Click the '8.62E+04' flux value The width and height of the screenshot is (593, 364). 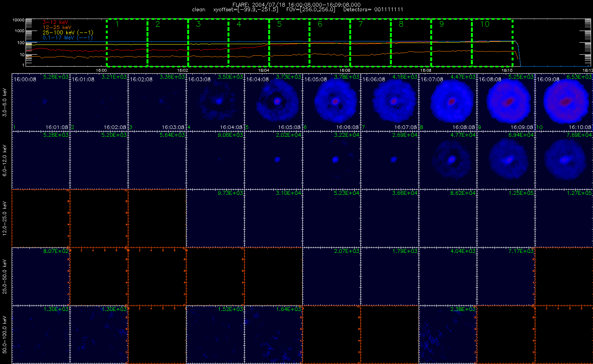(463, 193)
